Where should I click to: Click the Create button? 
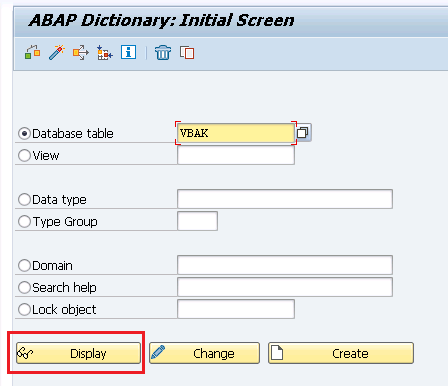click(341, 353)
